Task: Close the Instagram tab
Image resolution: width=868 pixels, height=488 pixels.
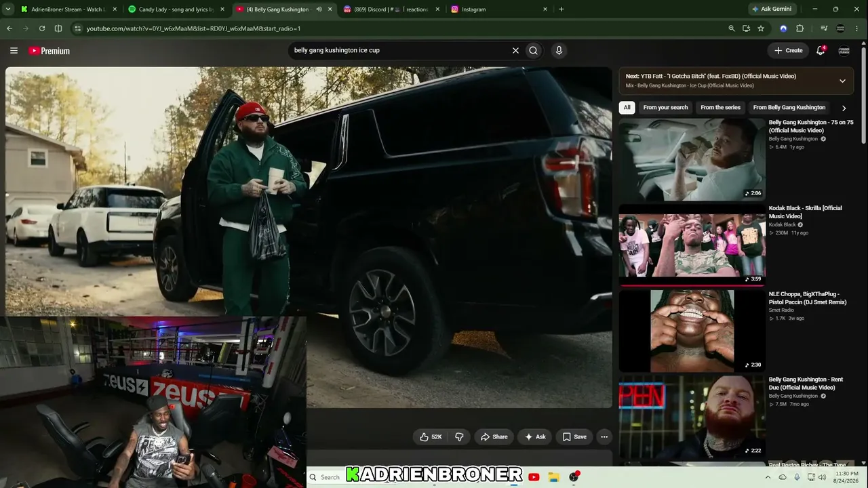Action: coord(545,9)
